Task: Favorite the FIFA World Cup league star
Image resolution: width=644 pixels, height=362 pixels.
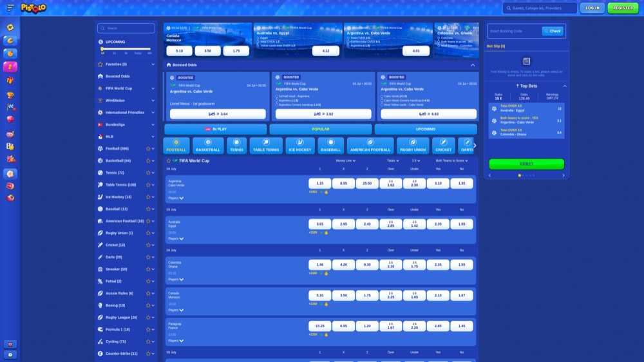Action: [168, 160]
